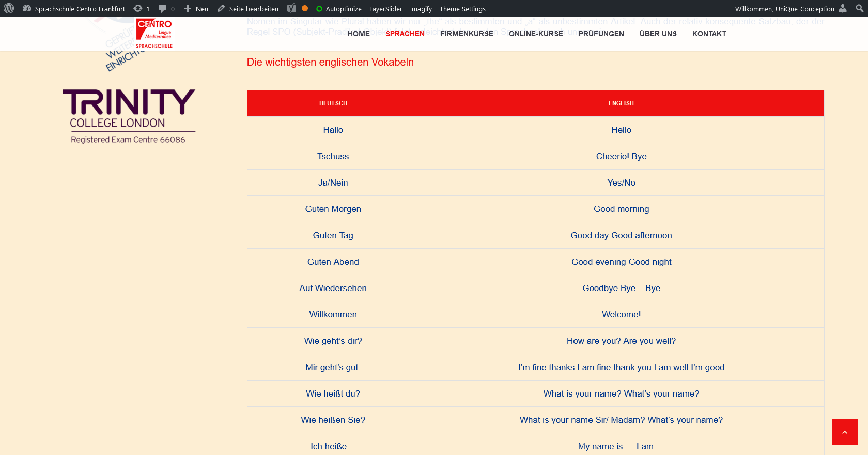Viewport: 868px width, 455px height.
Task: Open the SPRACHEN navigation menu
Action: [405, 34]
